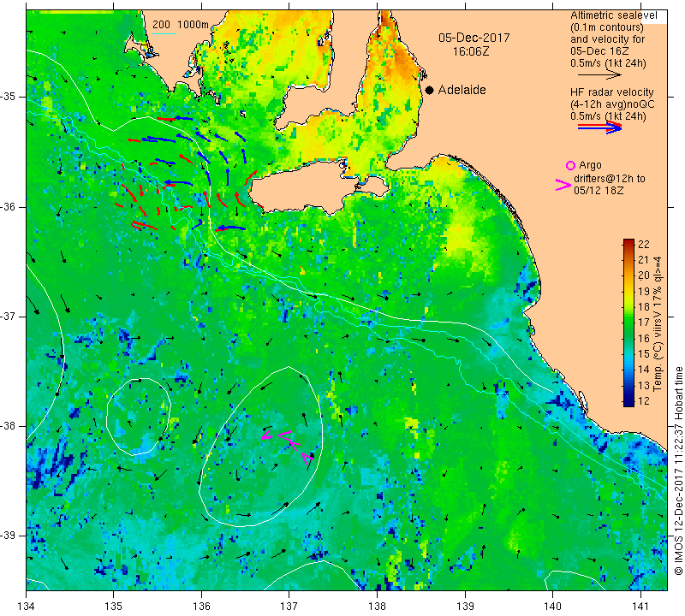Screen dimensions: 685x616
Task: Click the 'Altimetric sealevel' legend heading
Action: tap(613, 15)
